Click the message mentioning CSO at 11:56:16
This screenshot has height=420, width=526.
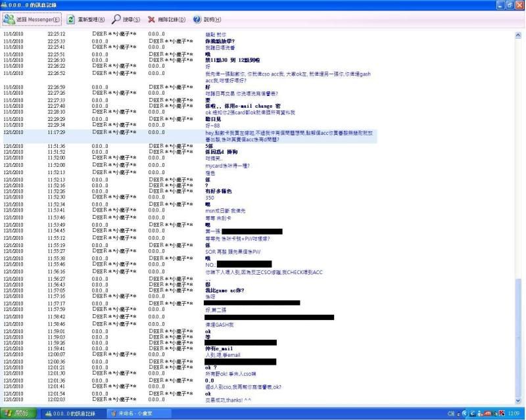coord(264,272)
